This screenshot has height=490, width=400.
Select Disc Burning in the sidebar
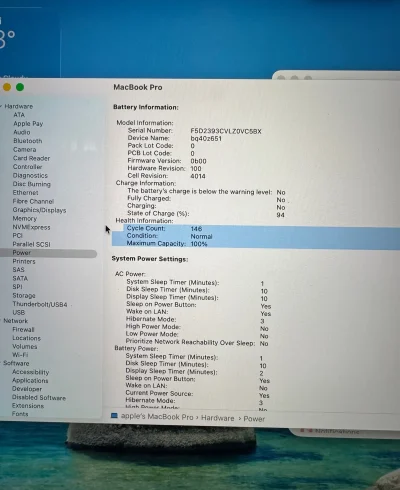(x=32, y=184)
